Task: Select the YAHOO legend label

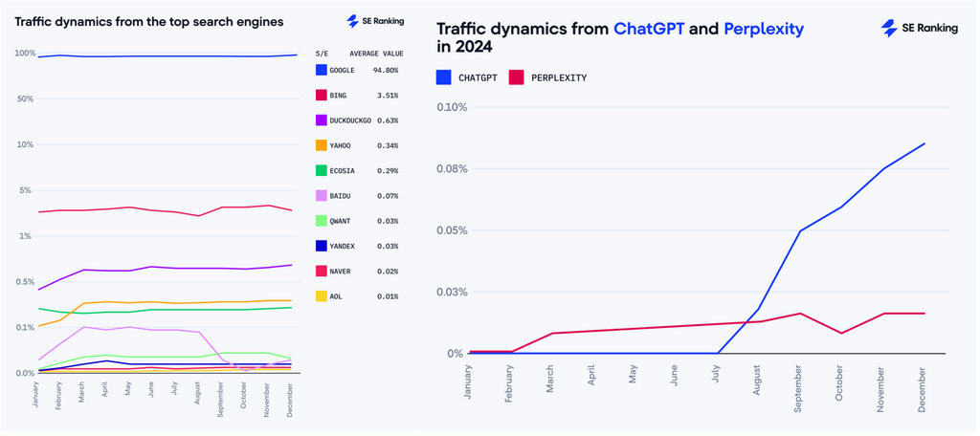Action: click(x=340, y=145)
